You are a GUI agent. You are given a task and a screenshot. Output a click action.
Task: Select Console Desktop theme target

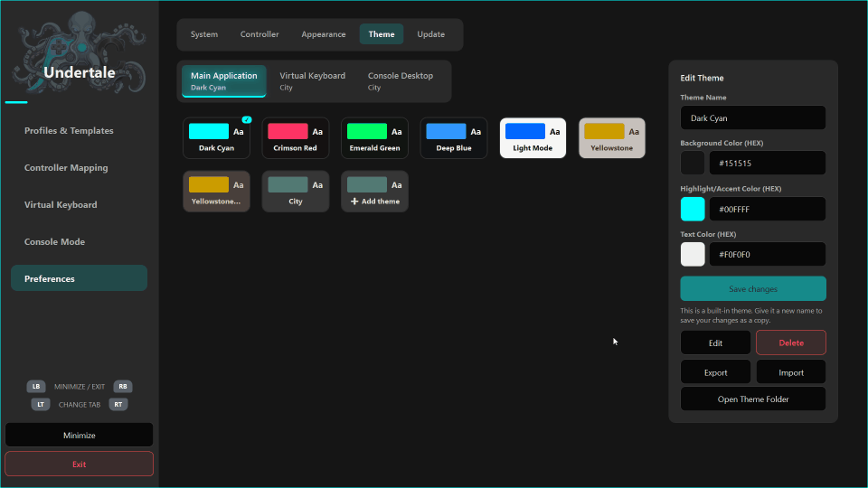(x=401, y=80)
